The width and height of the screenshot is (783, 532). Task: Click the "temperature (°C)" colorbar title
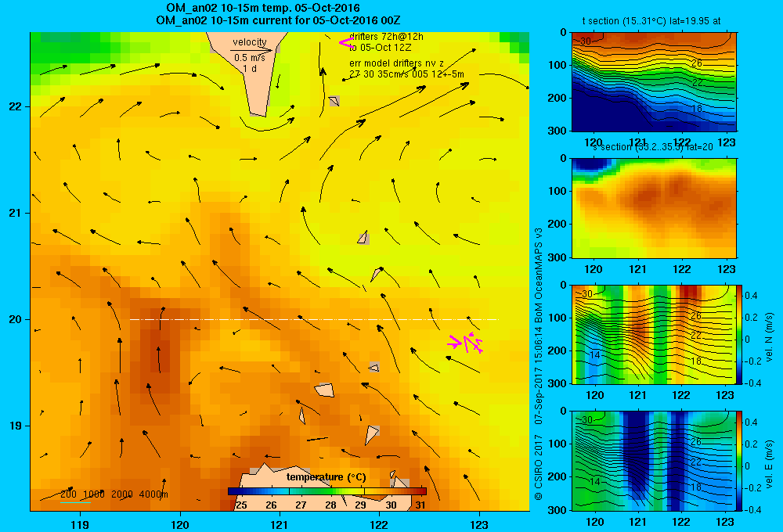pos(326,477)
